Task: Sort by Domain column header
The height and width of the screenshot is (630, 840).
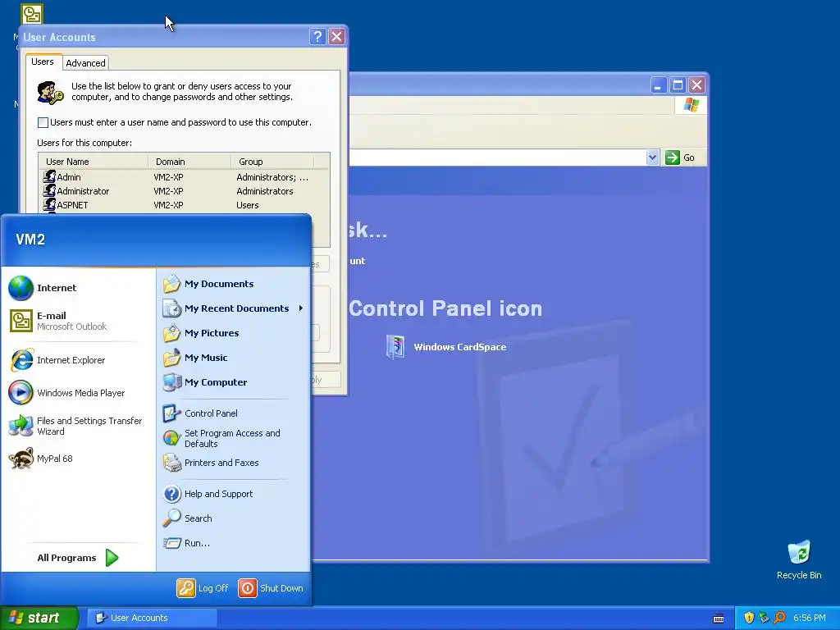Action: [x=189, y=162]
